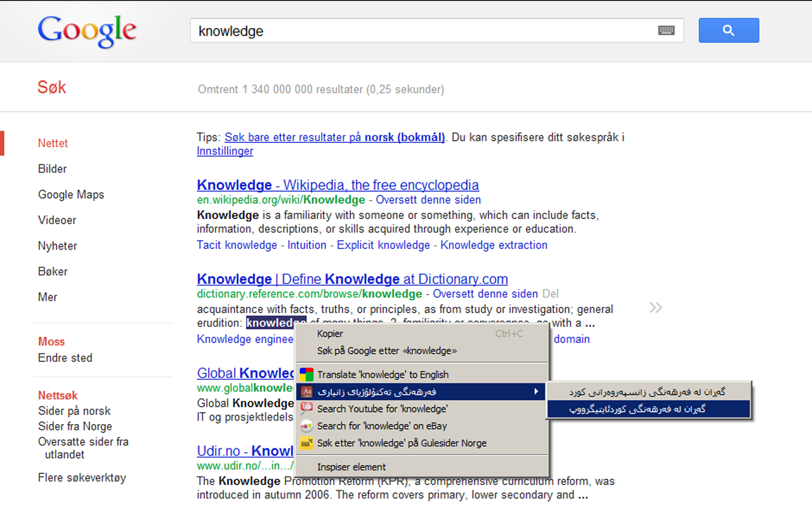This screenshot has height=508, width=812.
Task: Click the highlighted word knowledge in snippet
Action: [x=276, y=323]
